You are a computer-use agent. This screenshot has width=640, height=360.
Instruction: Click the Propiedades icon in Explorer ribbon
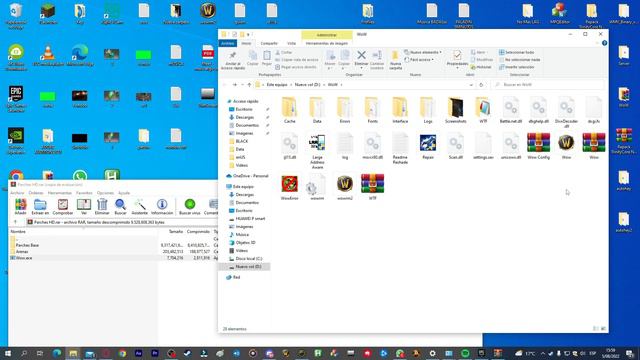pos(457,58)
